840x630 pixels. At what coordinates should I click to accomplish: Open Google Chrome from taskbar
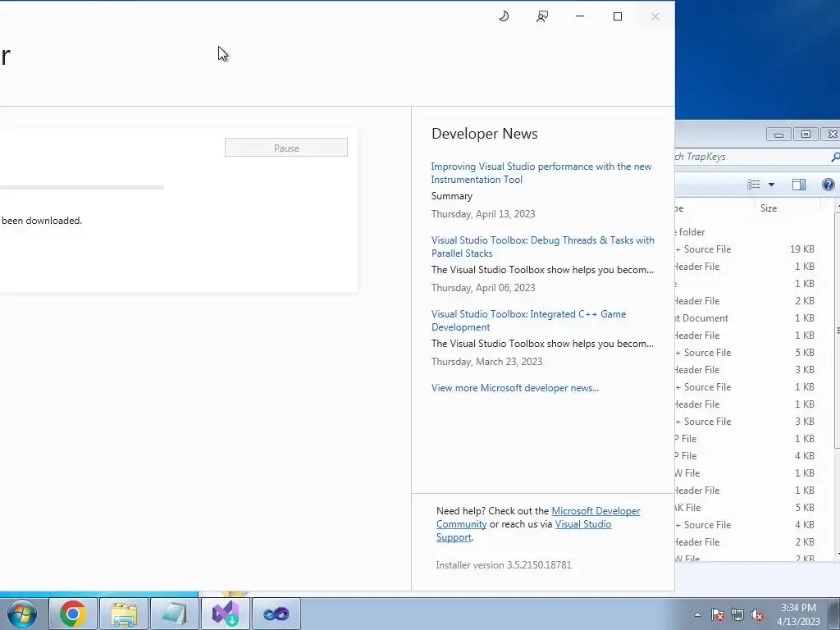pyautogui.click(x=73, y=614)
